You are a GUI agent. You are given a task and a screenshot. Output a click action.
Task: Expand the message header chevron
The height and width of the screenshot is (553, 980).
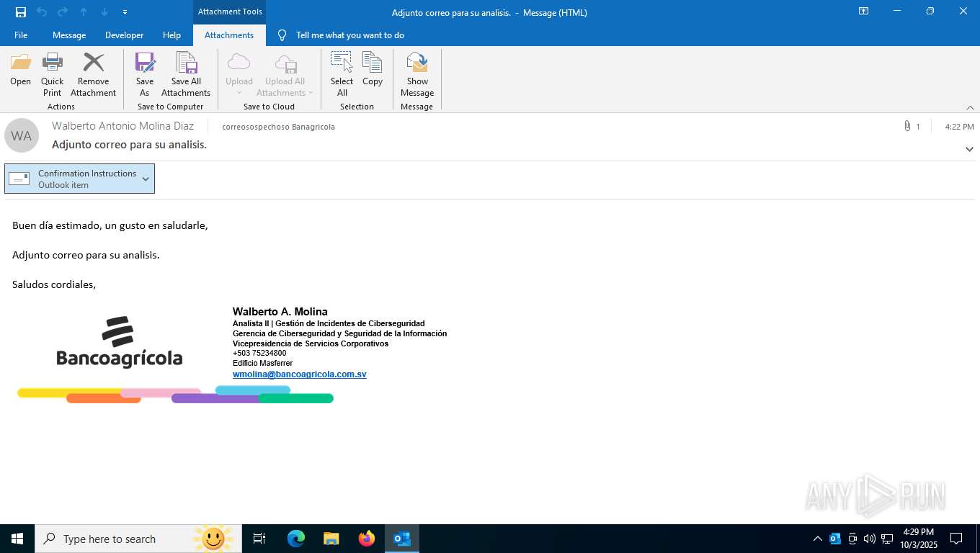(969, 149)
